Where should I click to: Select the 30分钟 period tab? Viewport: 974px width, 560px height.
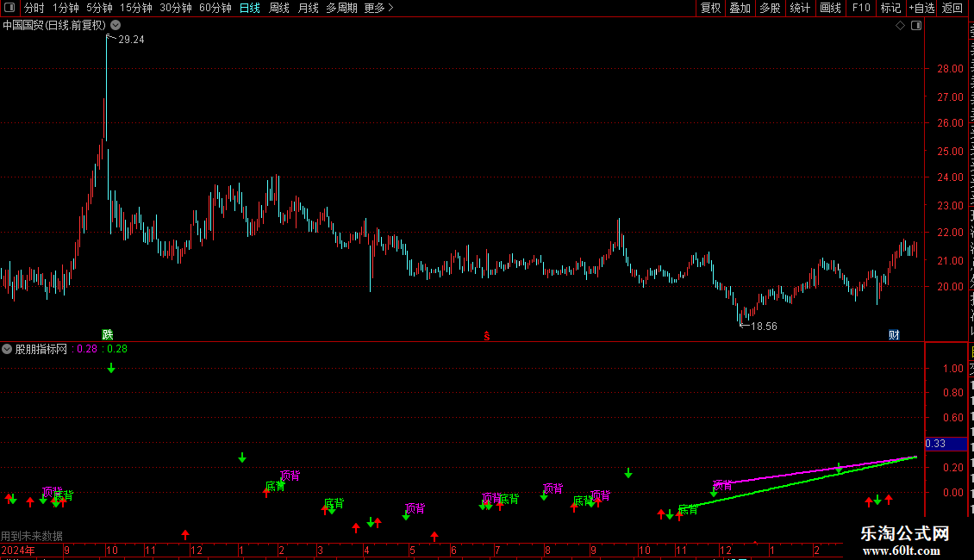click(x=175, y=8)
